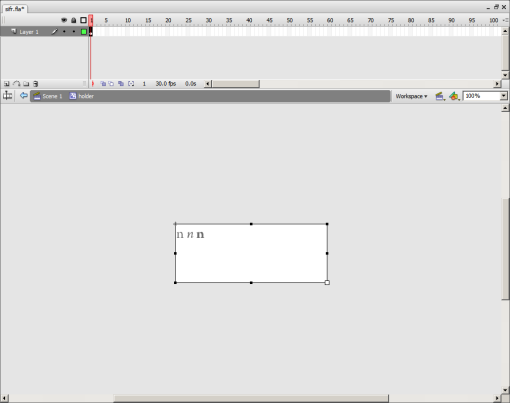Click stage vertical scrollbar thumb

click(x=505, y=249)
